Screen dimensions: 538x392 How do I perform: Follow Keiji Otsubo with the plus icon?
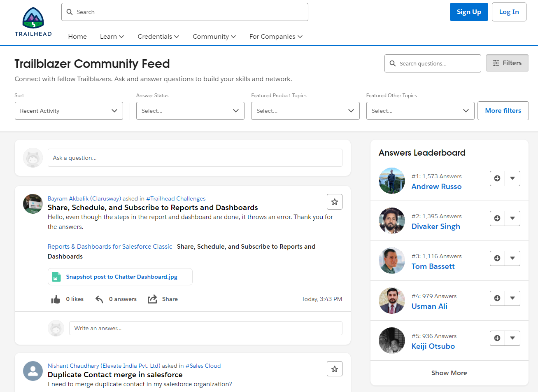click(497, 338)
